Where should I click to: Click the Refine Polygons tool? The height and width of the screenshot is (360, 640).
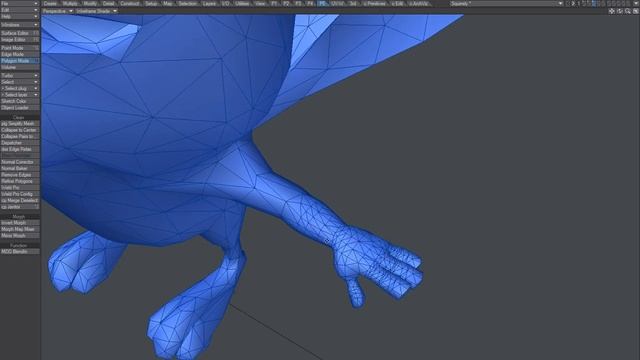[20, 181]
